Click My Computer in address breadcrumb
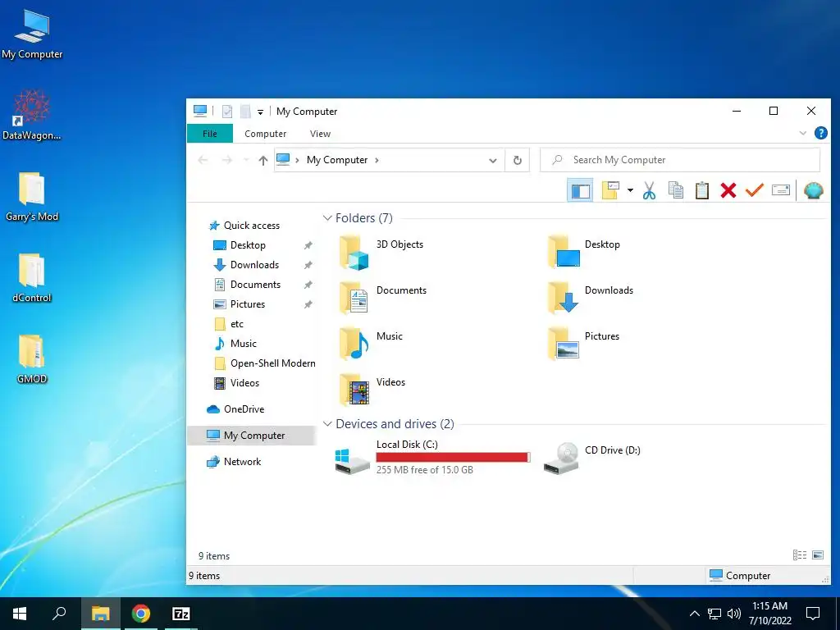 [337, 160]
